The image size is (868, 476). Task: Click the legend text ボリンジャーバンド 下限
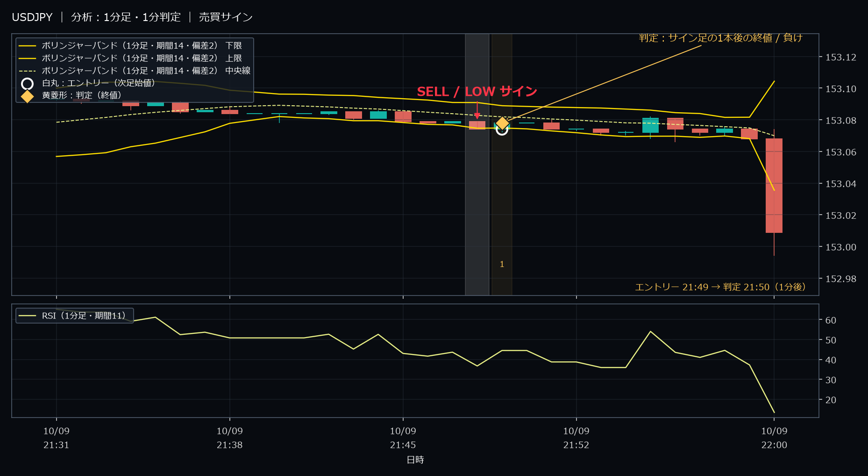click(x=142, y=46)
